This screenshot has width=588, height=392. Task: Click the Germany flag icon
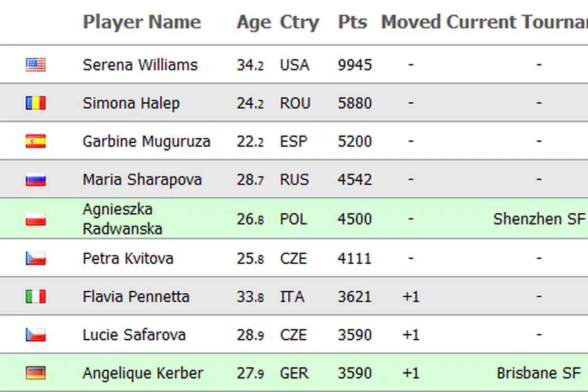point(35,373)
